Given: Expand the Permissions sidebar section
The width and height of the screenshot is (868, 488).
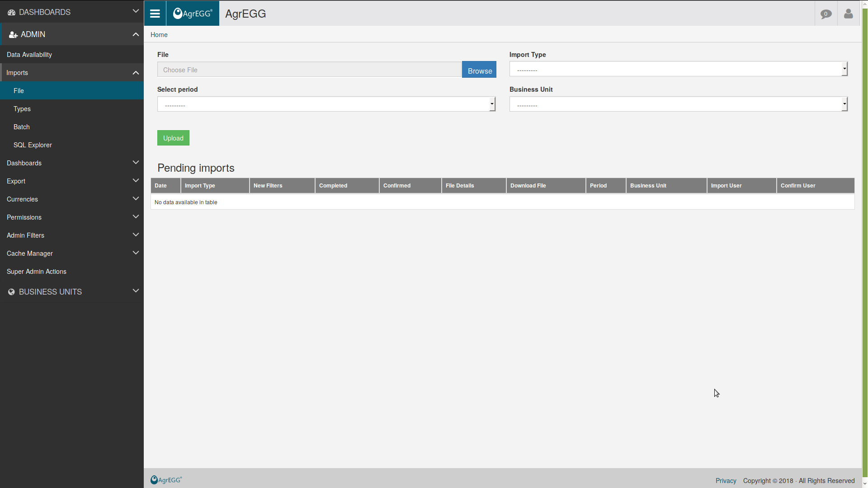Looking at the screenshot, I should 71,217.
